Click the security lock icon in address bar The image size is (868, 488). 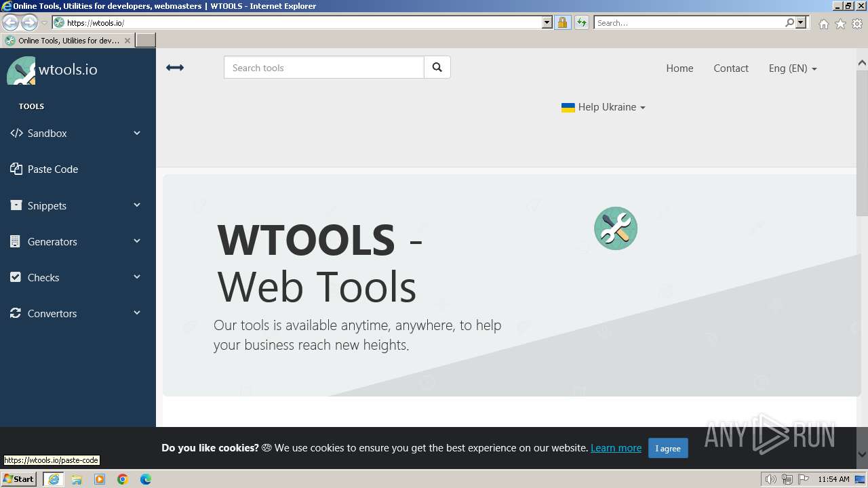pyautogui.click(x=562, y=22)
